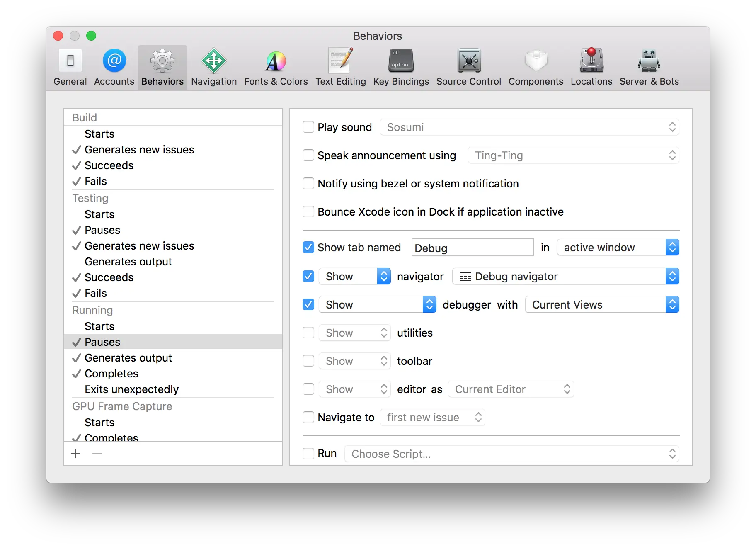The width and height of the screenshot is (756, 549).
Task: Open the Ting-Ting voice dropdown
Action: (574, 155)
